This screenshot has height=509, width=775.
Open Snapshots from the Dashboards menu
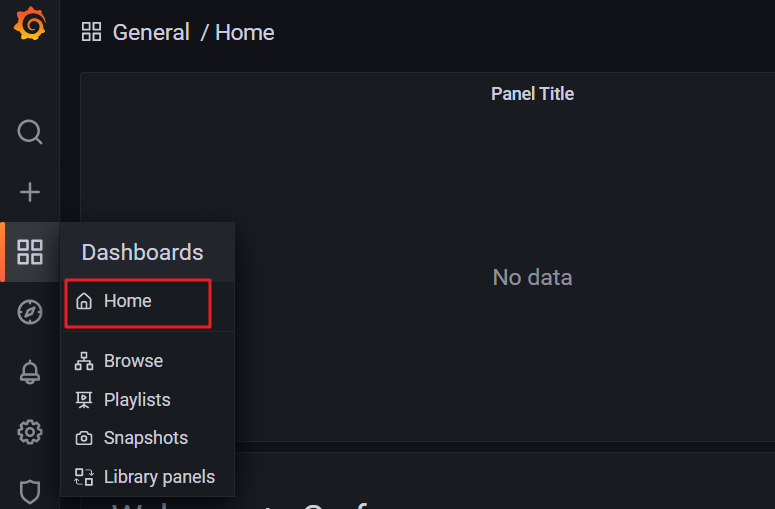(147, 438)
